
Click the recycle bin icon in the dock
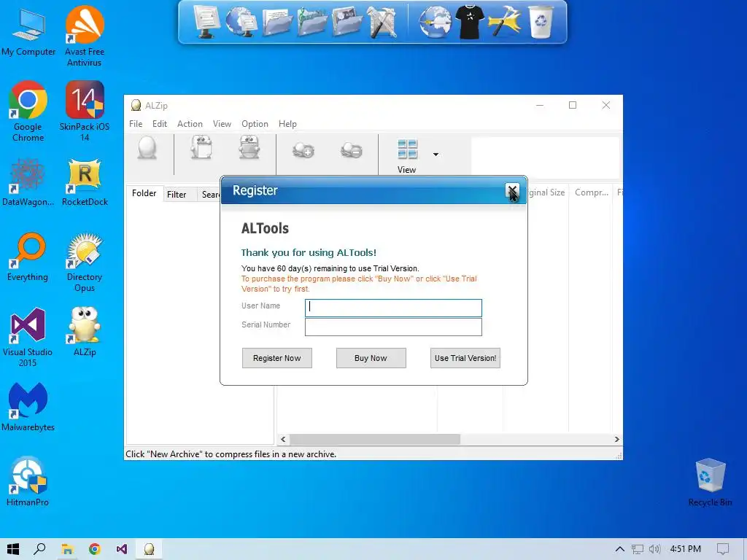[541, 21]
